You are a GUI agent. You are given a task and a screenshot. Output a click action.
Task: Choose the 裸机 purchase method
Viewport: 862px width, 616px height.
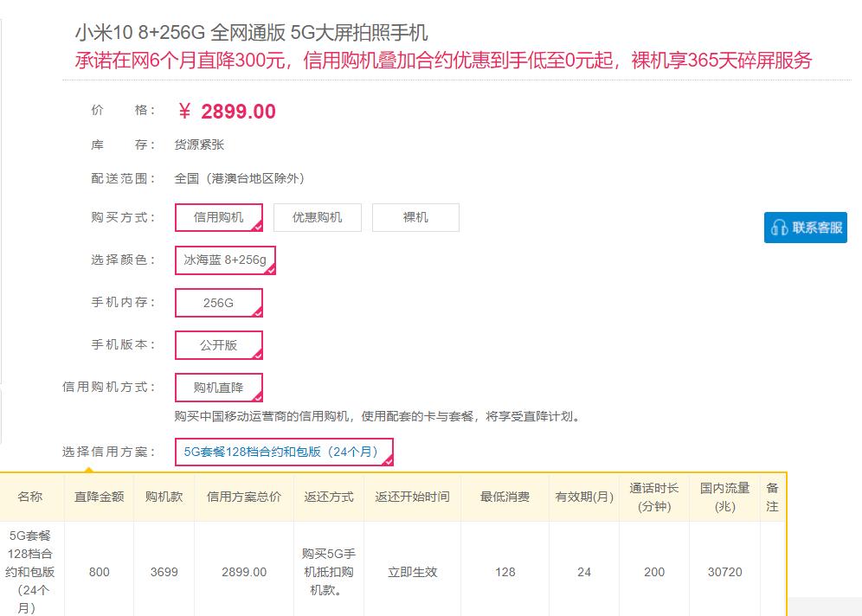415,217
